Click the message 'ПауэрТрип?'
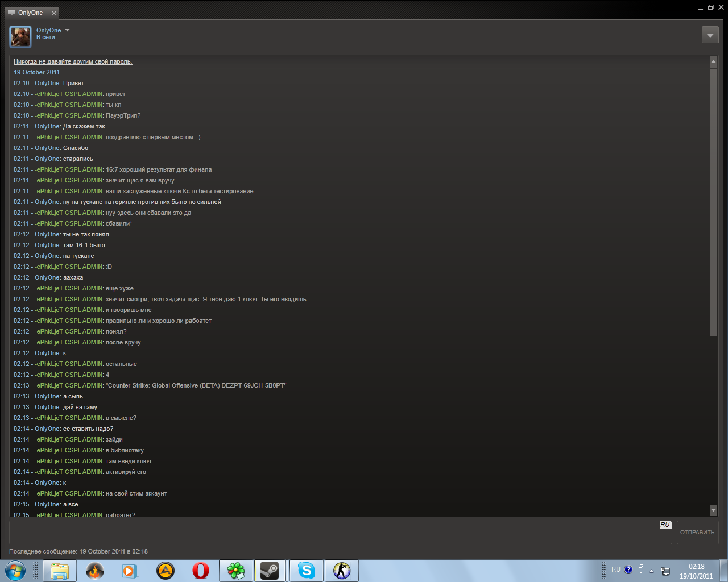Viewport: 728px width, 582px height. [123, 115]
